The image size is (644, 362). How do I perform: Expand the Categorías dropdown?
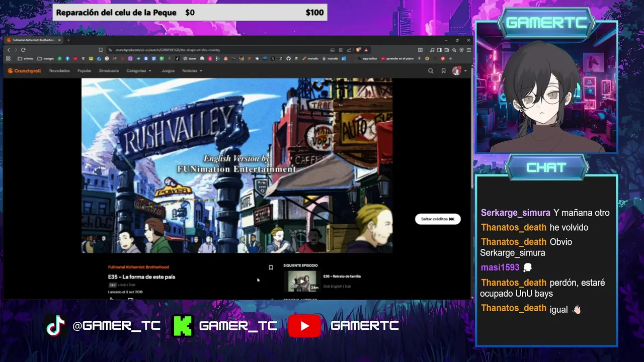tap(138, 71)
